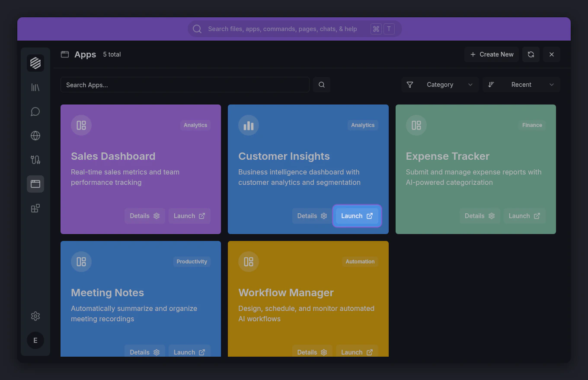Image resolution: width=588 pixels, height=380 pixels.
Task: Click the Sales Dashboard title
Action: click(113, 156)
